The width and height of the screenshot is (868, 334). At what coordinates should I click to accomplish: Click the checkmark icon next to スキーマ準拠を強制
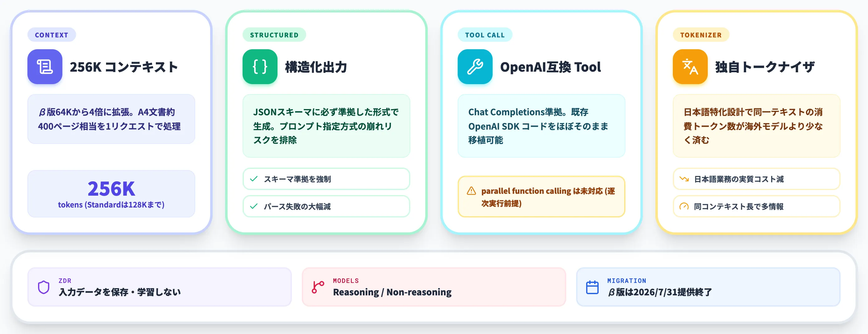click(x=254, y=179)
